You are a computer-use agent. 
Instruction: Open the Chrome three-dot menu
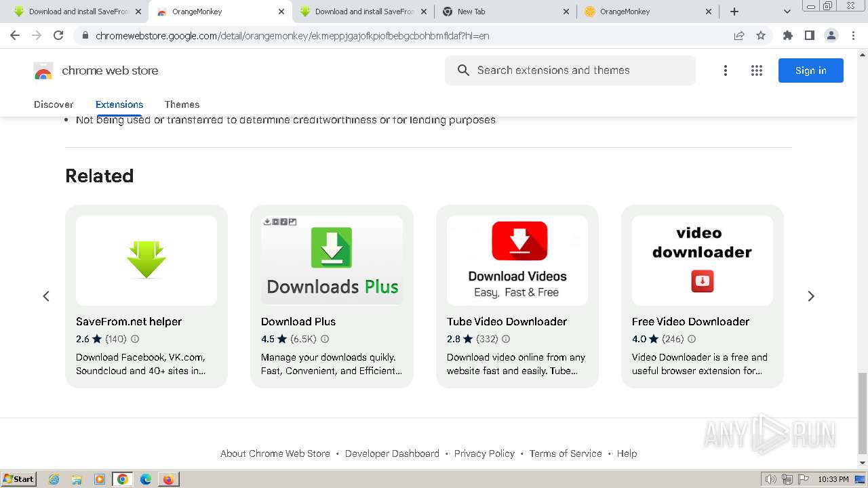(853, 35)
